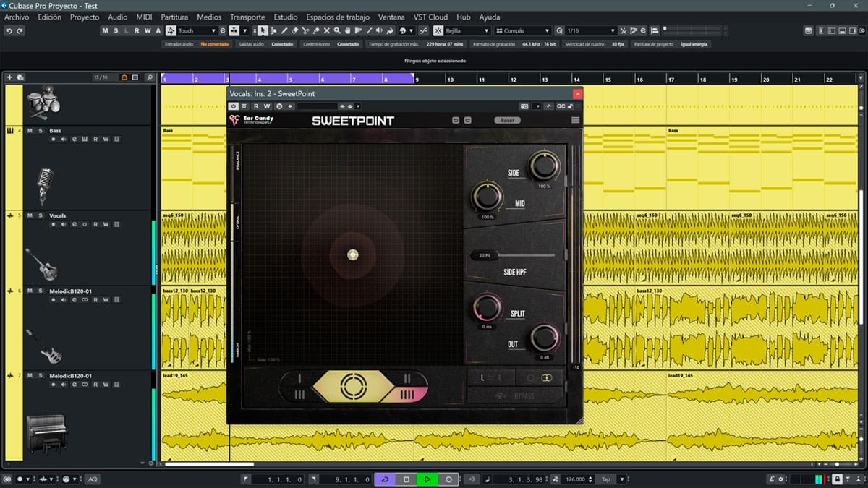Image resolution: width=868 pixels, height=488 pixels.
Task: Open the Transporte menu
Action: tap(247, 17)
